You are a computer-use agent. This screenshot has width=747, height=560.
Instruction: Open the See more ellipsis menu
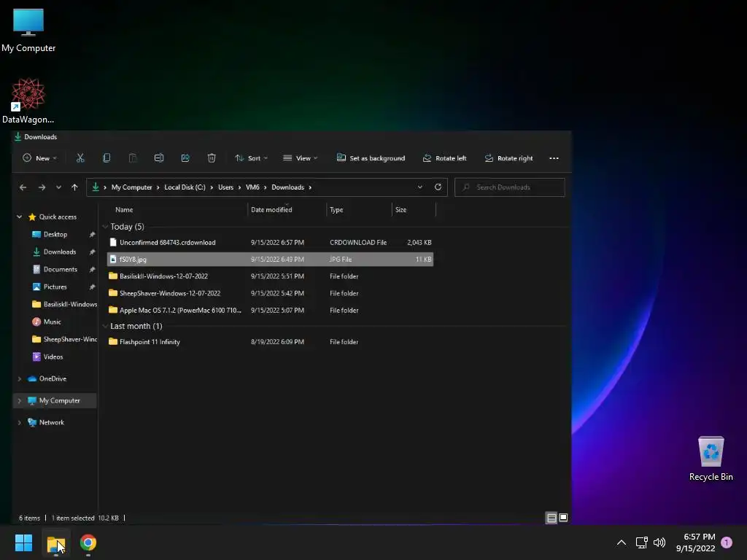click(554, 158)
